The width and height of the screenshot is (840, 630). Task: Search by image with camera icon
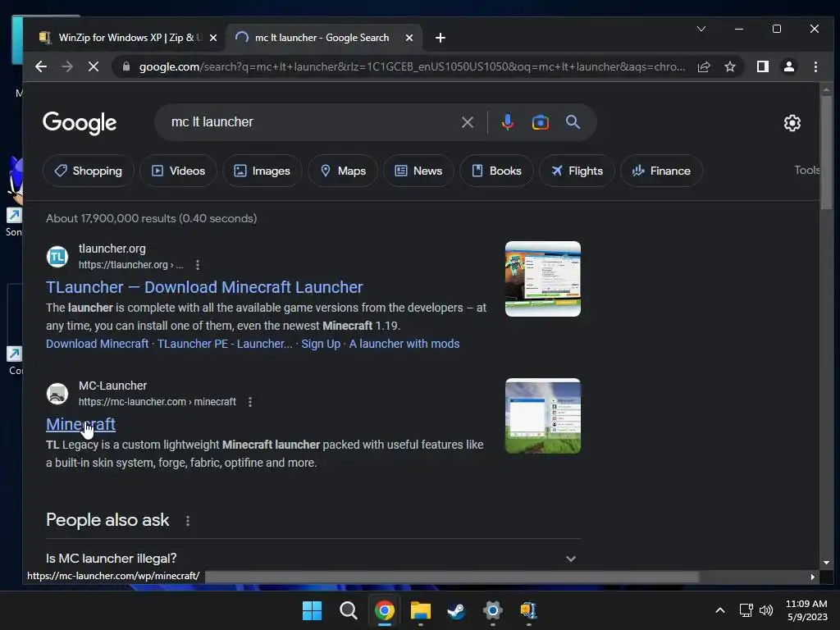(x=540, y=122)
